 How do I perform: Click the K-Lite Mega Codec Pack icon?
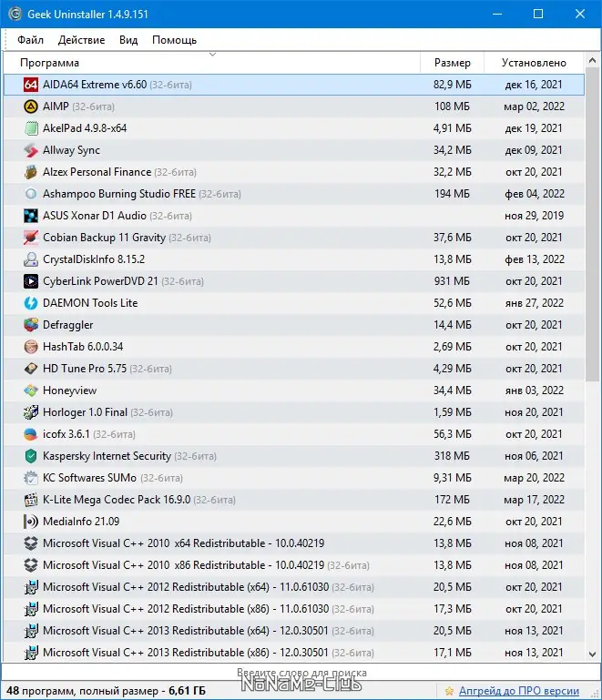point(31,500)
